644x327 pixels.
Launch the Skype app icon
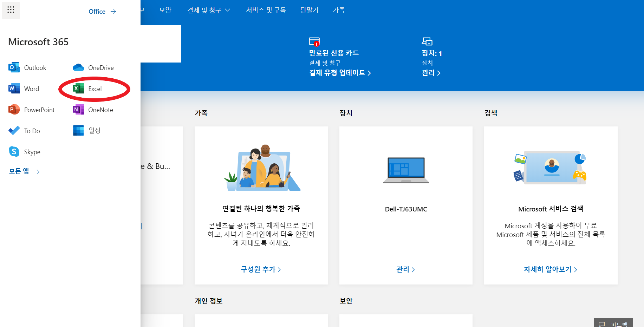pos(14,152)
